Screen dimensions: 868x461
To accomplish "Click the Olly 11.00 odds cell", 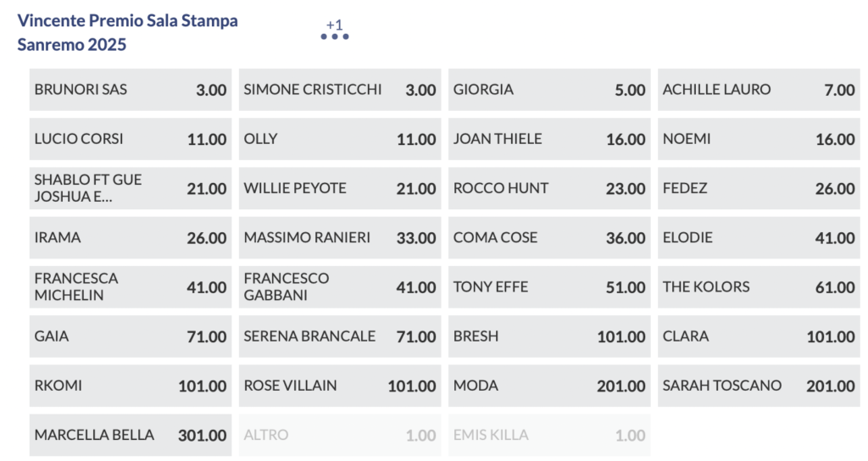I will [339, 139].
